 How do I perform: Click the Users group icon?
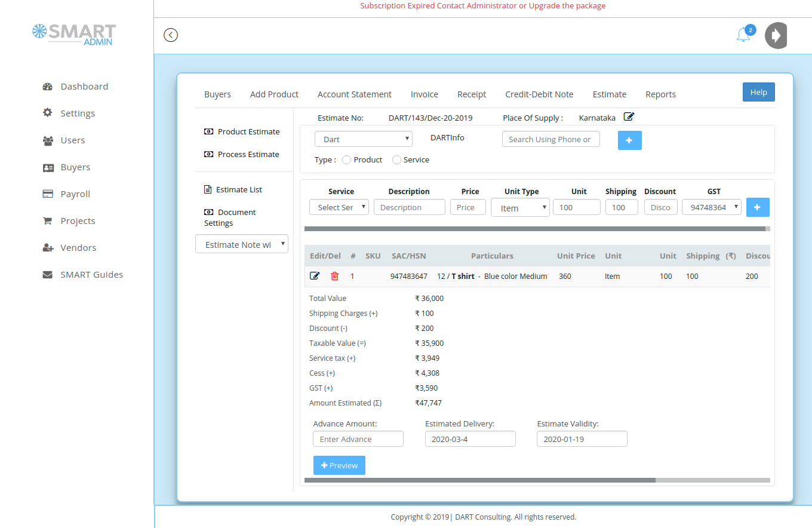click(x=48, y=140)
